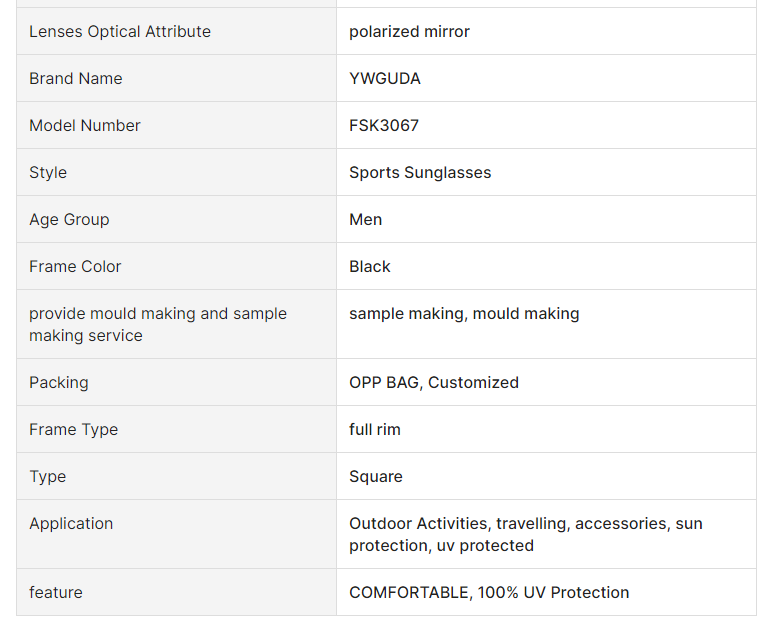Click 'OPP BAG, Customized' packing value
The height and width of the screenshot is (626, 758).
click(434, 383)
